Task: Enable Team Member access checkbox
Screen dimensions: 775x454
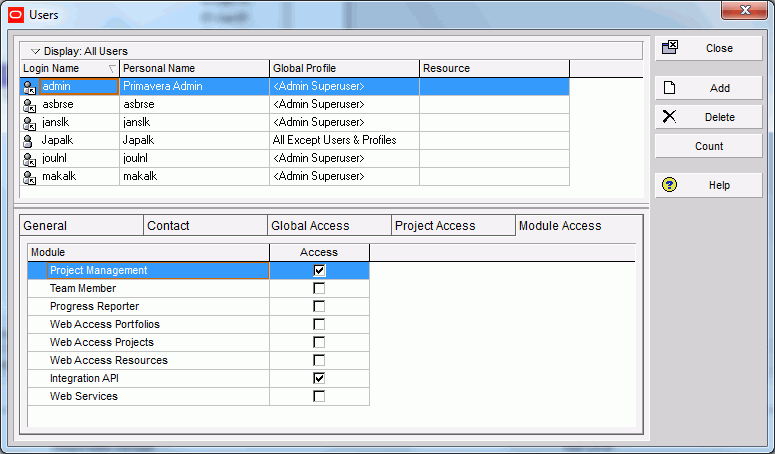Action: pyautogui.click(x=319, y=288)
